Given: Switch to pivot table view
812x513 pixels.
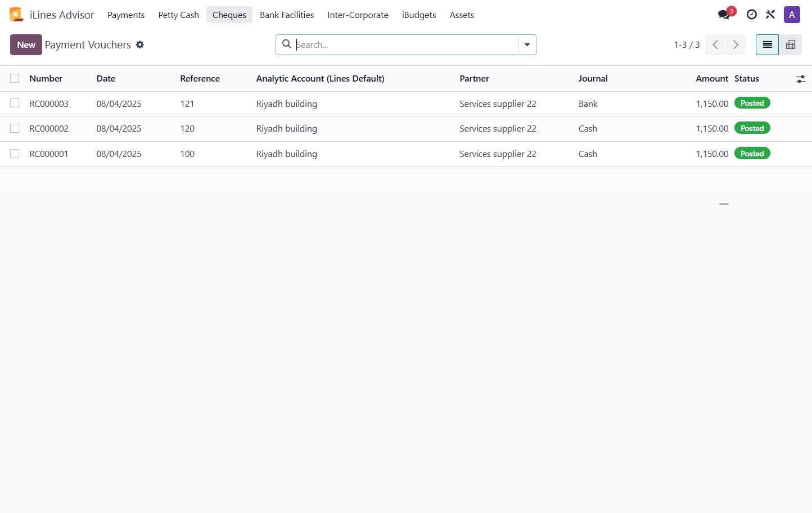Looking at the screenshot, I should (x=791, y=44).
